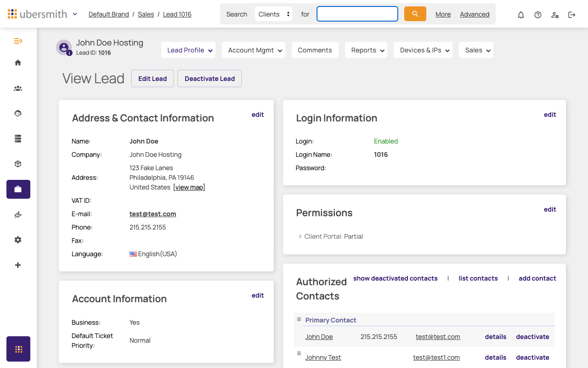The width and height of the screenshot is (588, 368).
Task: Click the USA flag language icon
Action: (133, 254)
